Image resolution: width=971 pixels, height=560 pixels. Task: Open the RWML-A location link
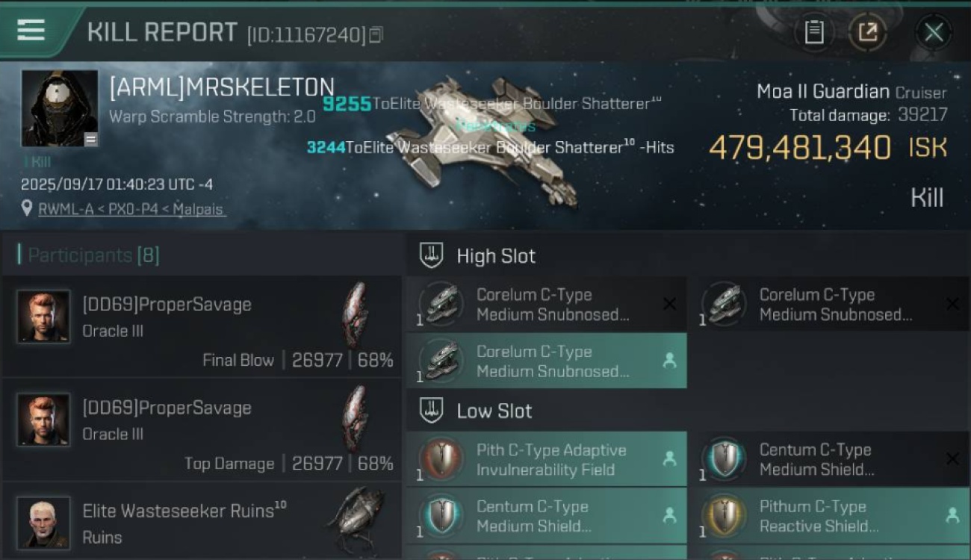pyautogui.click(x=131, y=209)
